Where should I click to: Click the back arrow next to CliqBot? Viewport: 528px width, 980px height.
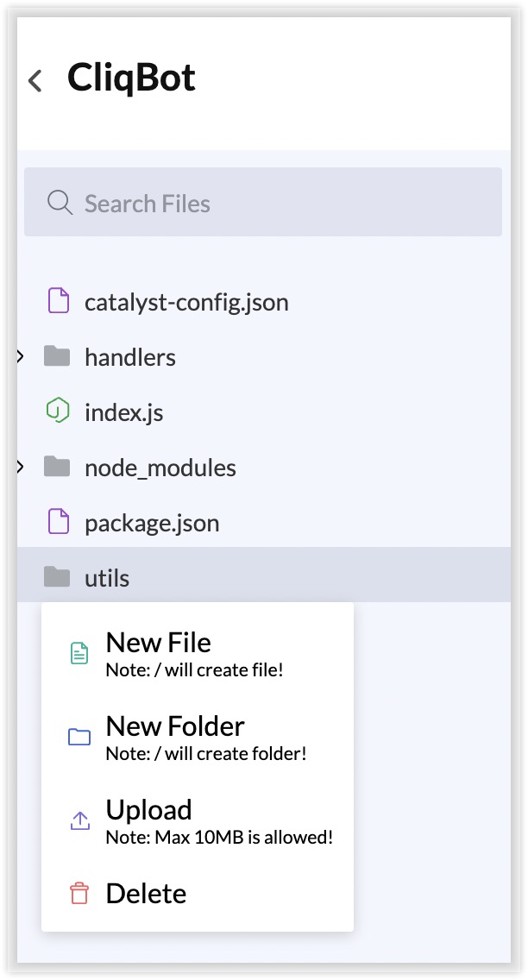pyautogui.click(x=35, y=80)
